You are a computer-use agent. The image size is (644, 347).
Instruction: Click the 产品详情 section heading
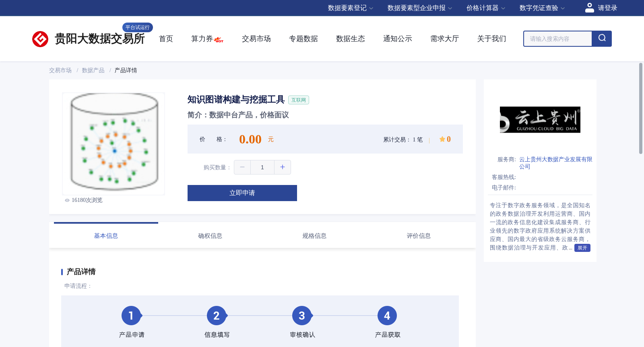click(x=81, y=272)
